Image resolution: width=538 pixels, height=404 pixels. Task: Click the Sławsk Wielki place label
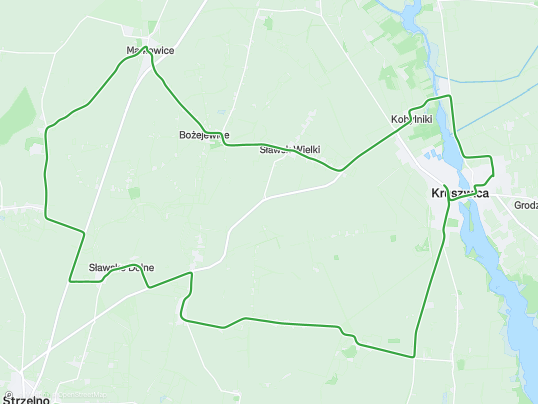click(290, 150)
